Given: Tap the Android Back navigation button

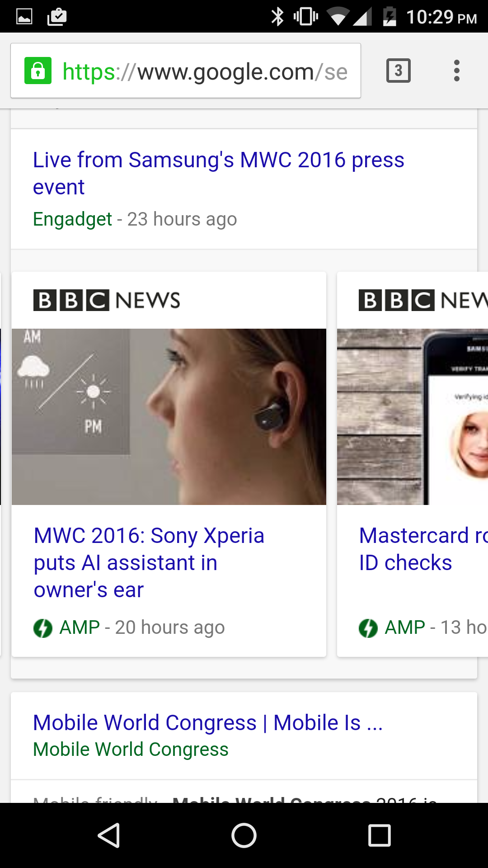Looking at the screenshot, I should pos(109,835).
